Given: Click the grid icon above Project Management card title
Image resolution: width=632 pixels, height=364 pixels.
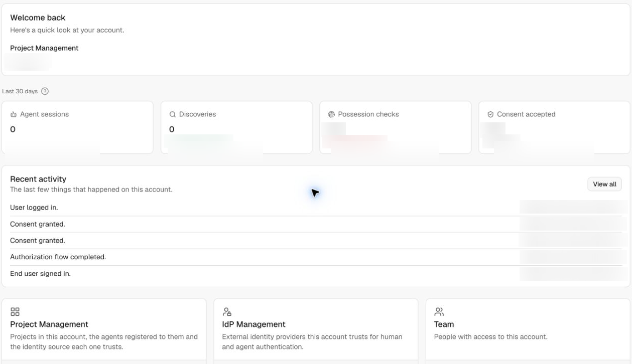Looking at the screenshot, I should 15,312.
